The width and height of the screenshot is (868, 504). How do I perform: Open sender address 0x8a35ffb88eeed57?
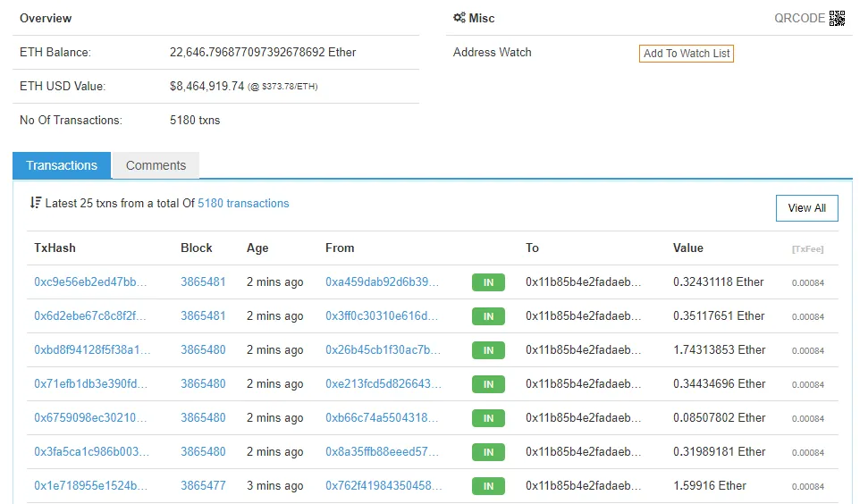(x=382, y=451)
